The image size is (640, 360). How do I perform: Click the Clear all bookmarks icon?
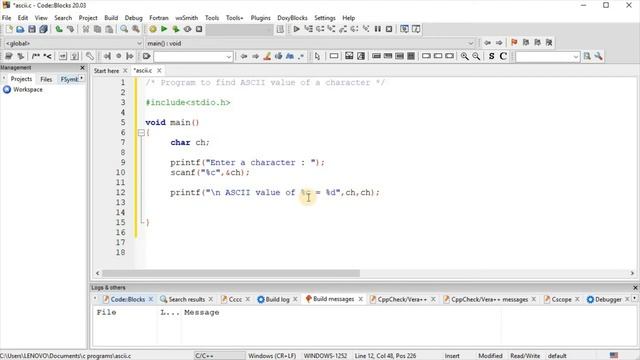549,42
